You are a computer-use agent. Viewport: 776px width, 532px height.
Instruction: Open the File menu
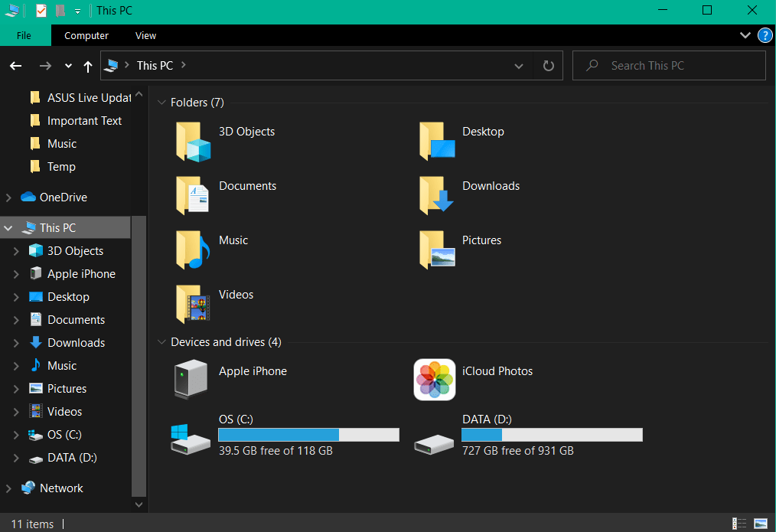24,36
